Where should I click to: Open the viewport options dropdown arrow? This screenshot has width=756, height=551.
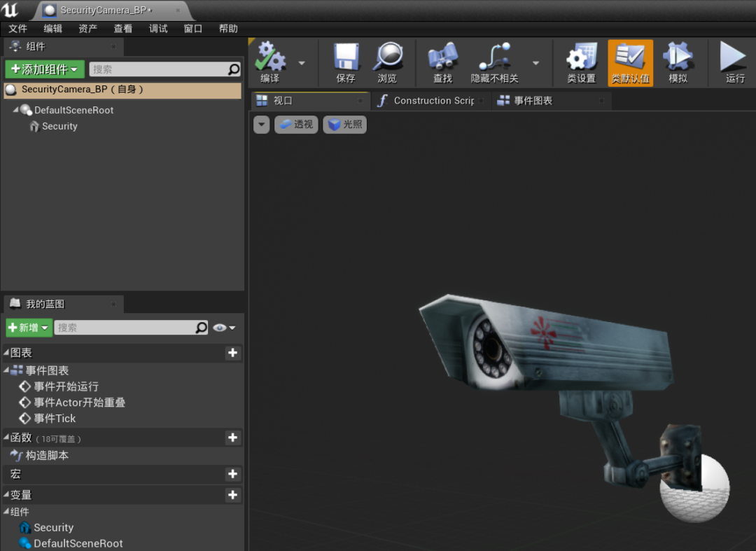261,125
